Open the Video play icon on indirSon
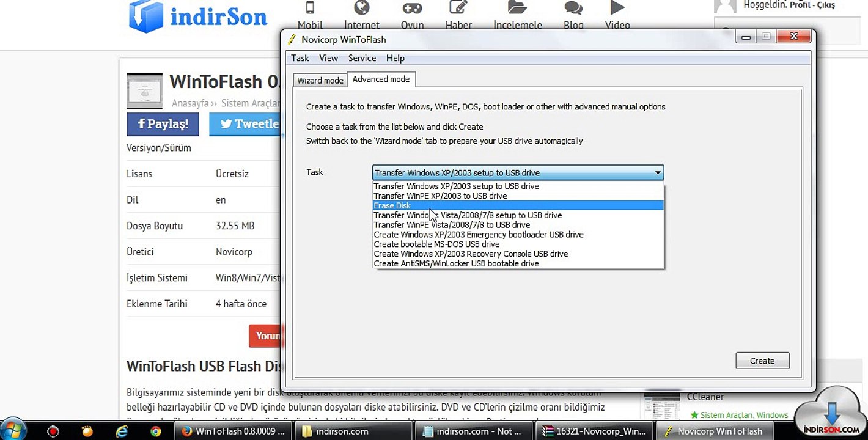The width and height of the screenshot is (868, 440). (x=617, y=8)
